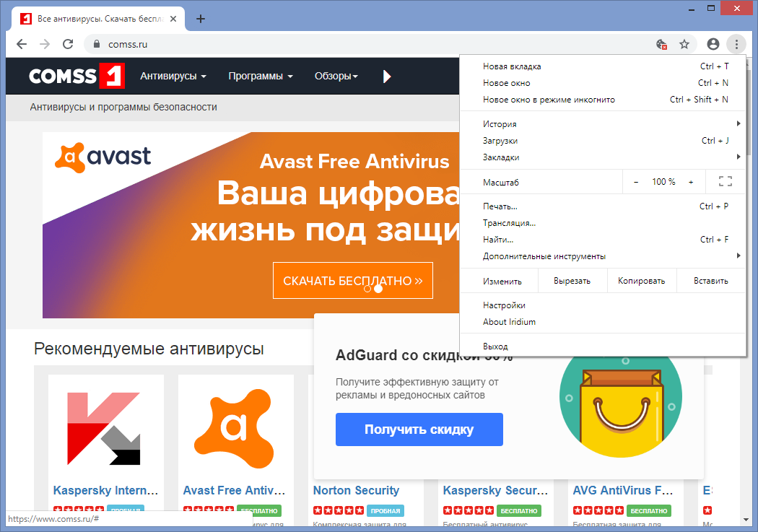
Task: Click the Avast logo on the banner
Action: pyautogui.click(x=103, y=157)
